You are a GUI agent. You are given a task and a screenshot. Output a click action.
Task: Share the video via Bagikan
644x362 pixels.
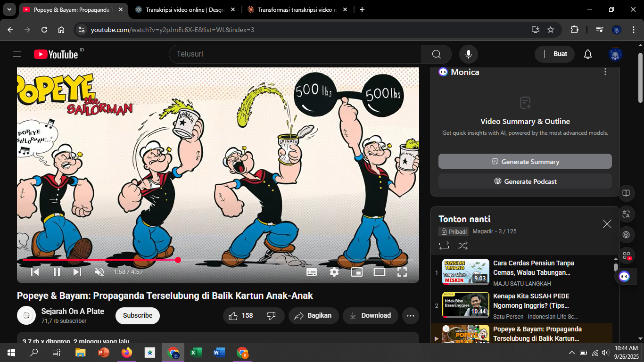tap(314, 316)
